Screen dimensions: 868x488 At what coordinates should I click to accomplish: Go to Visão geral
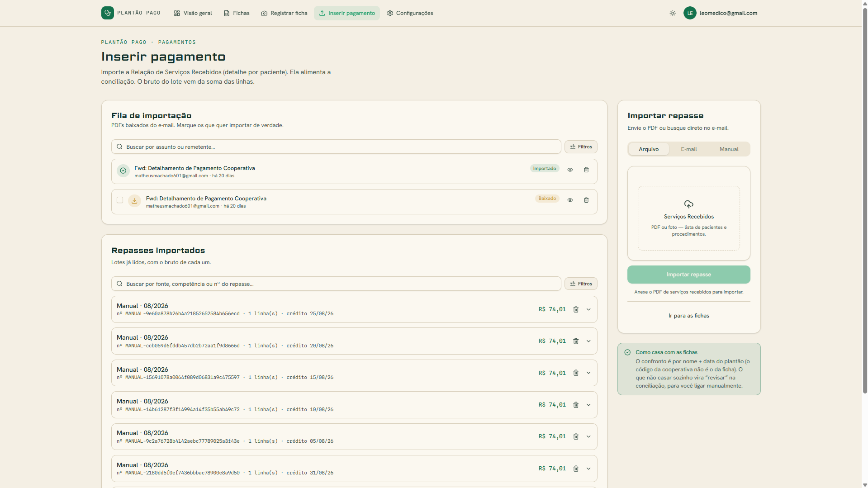(x=193, y=13)
